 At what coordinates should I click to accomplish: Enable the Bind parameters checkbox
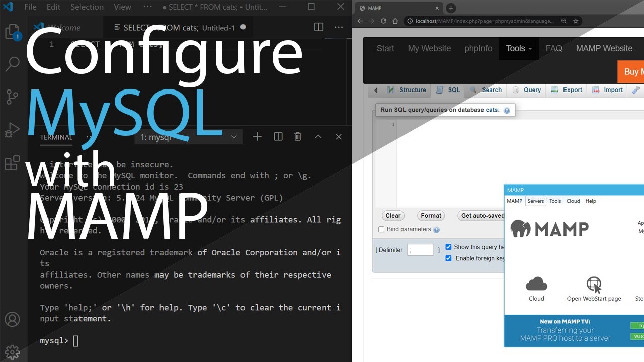(381, 230)
